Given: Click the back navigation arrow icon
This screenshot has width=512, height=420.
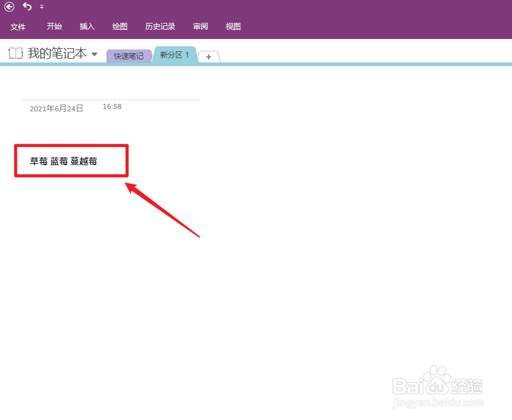Looking at the screenshot, I should (9, 7).
